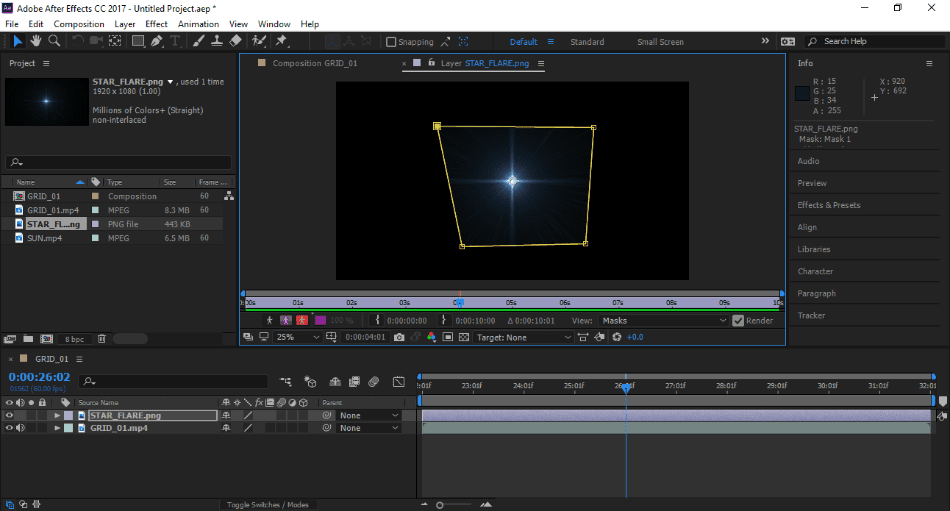The width and height of the screenshot is (950, 511).
Task: Open Composition Mini-Flowchart in timeline
Action: pos(285,381)
